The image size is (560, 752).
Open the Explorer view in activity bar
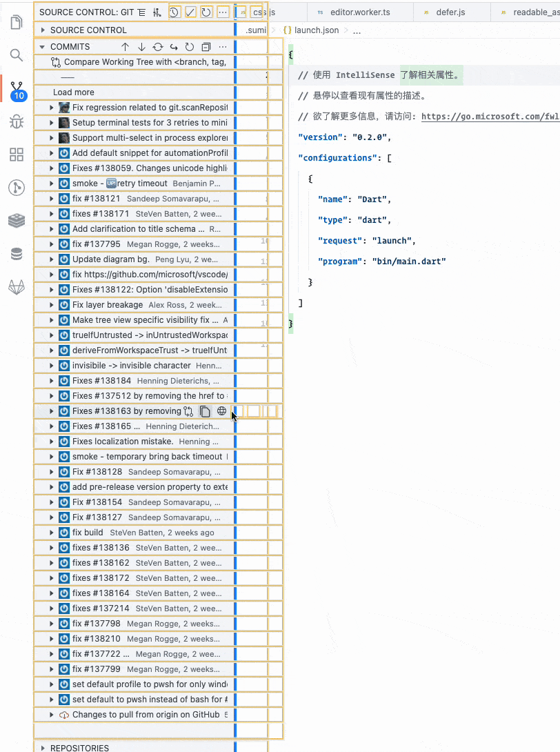click(x=17, y=22)
